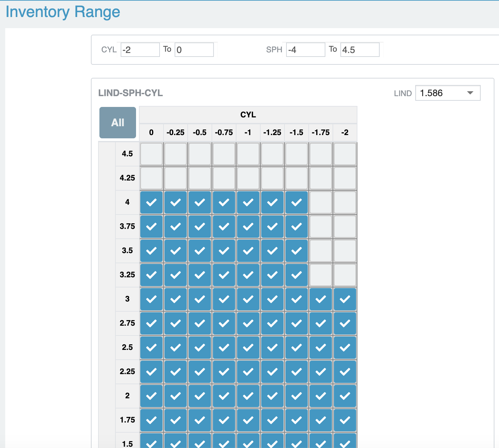This screenshot has width=499, height=448.
Task: Check the box at SPH 4.5, CYL 0
Action: pyautogui.click(x=151, y=154)
